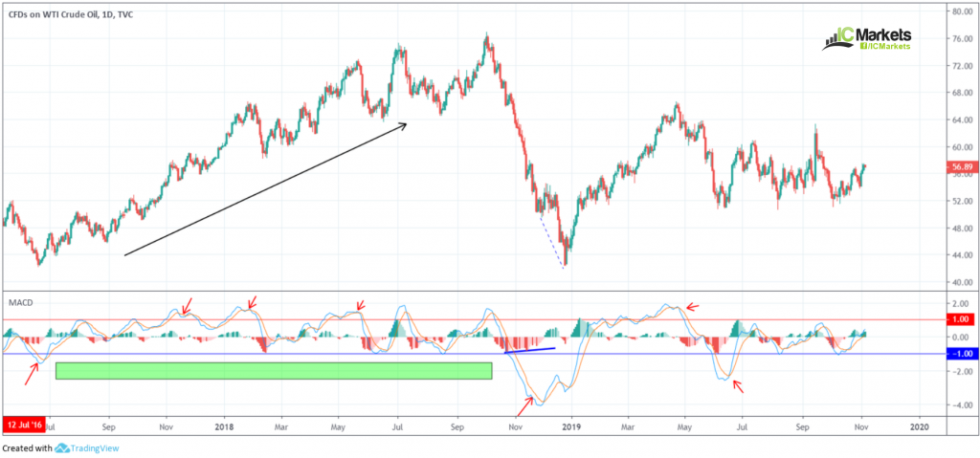Click the red arrow below MACD's lowest trough
Screen dimensions: 980x458
[524, 406]
